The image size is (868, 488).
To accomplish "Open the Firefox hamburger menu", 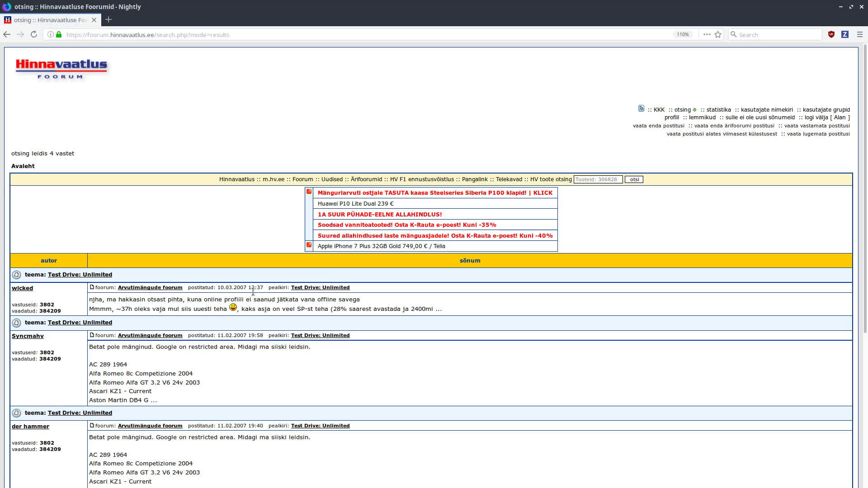I will coord(860,34).
